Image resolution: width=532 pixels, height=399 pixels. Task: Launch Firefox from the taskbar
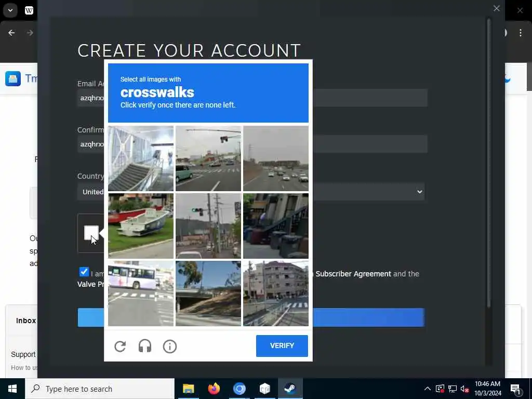[x=214, y=389]
